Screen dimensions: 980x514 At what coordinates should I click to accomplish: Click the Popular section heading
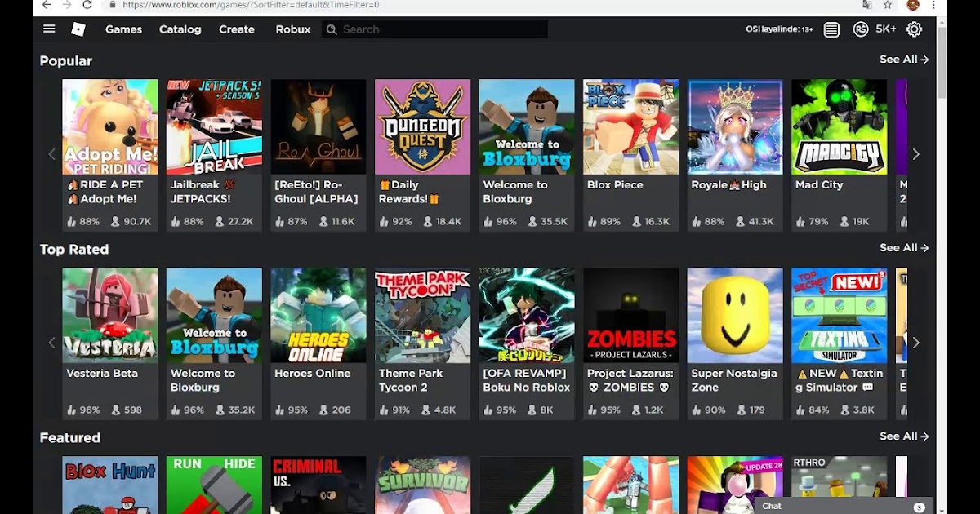click(66, 61)
